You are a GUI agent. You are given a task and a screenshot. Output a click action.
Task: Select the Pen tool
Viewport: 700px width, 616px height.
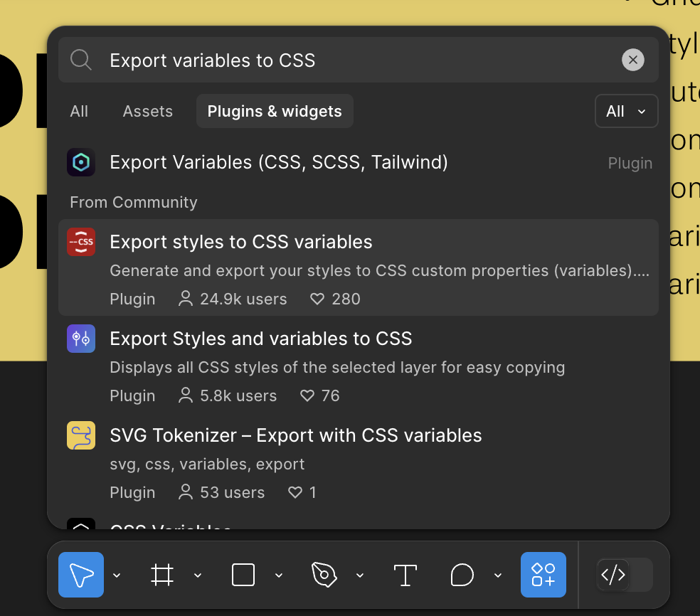(324, 575)
